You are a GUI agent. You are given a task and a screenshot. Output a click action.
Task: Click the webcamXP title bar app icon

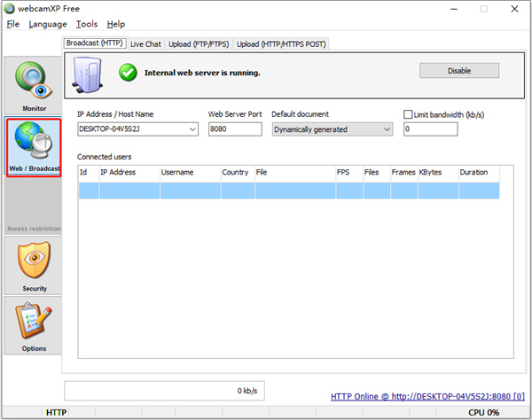[x=10, y=9]
